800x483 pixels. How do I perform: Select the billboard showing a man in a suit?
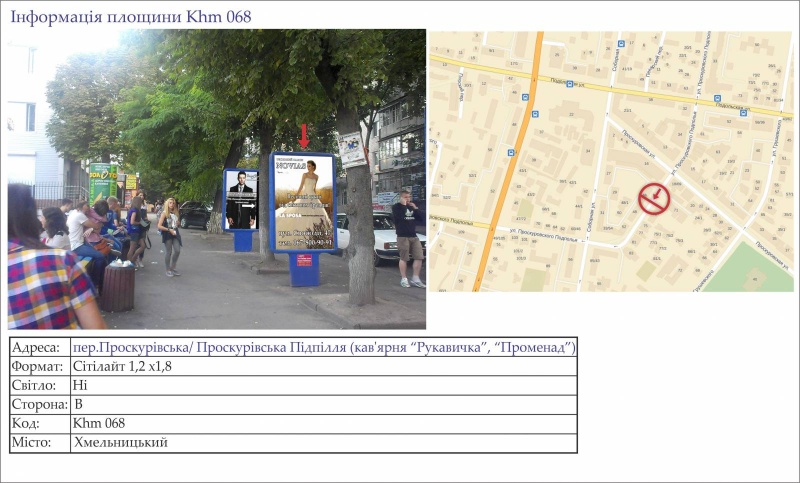click(x=241, y=199)
